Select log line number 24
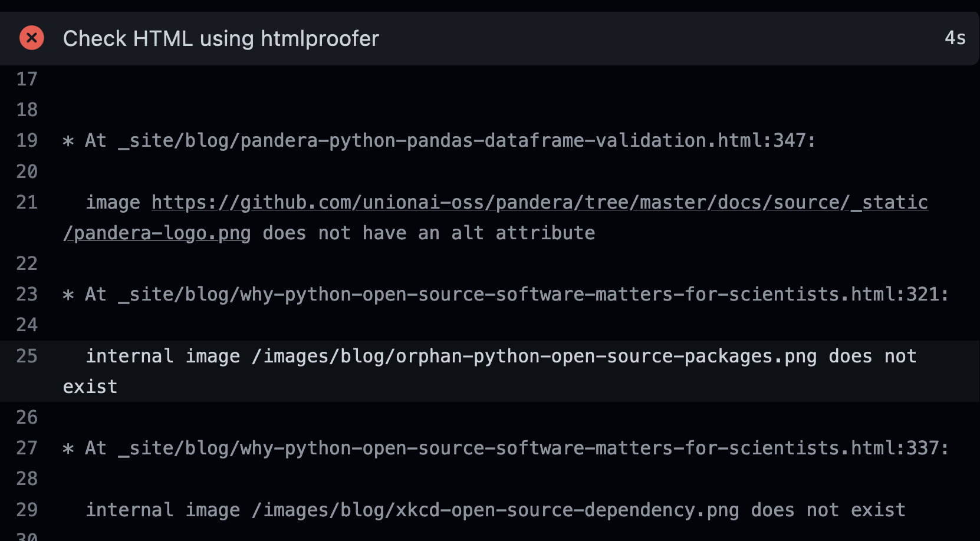The image size is (980, 541). click(27, 325)
